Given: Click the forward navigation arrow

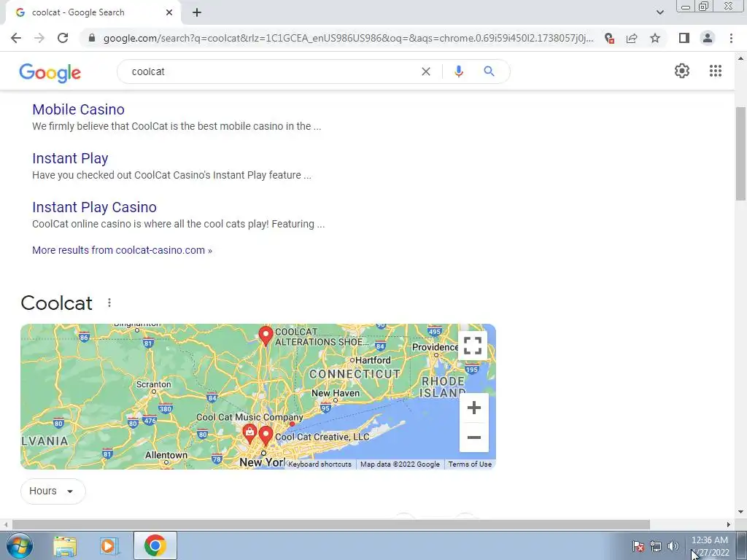Looking at the screenshot, I should (x=39, y=38).
